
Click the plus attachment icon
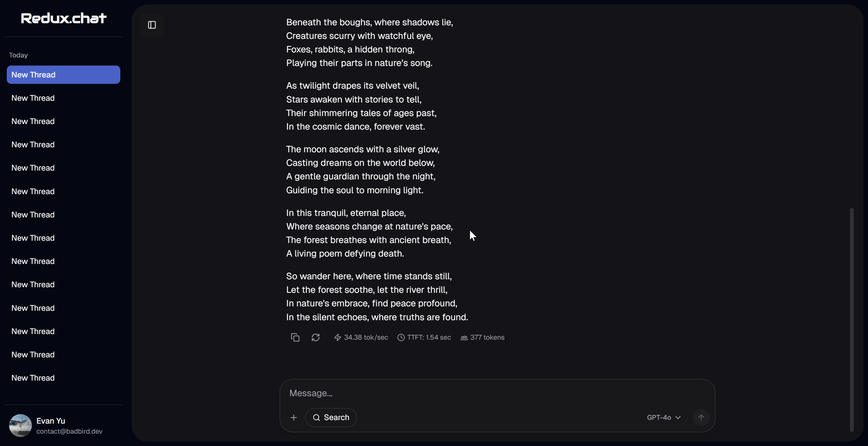293,417
